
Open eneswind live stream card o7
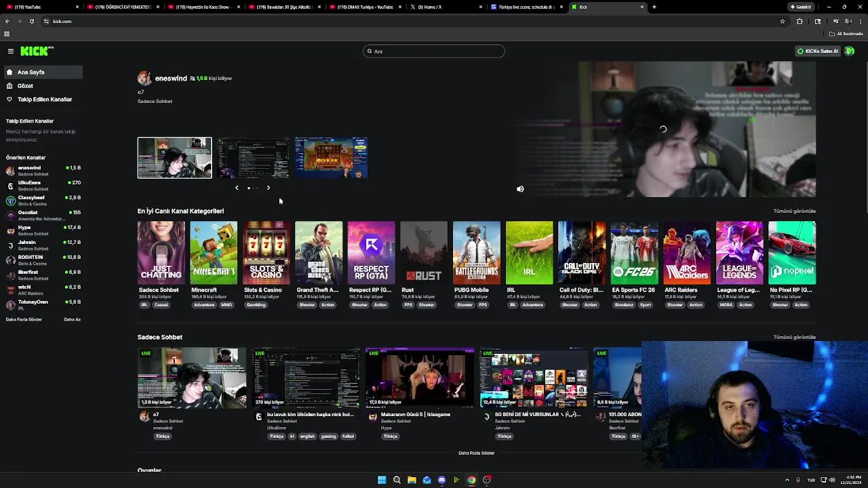[x=192, y=378]
